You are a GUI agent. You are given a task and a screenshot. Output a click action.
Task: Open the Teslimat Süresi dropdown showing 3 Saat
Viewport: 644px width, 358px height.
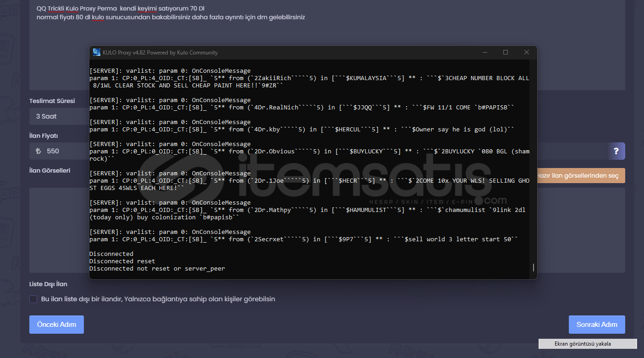coord(59,116)
